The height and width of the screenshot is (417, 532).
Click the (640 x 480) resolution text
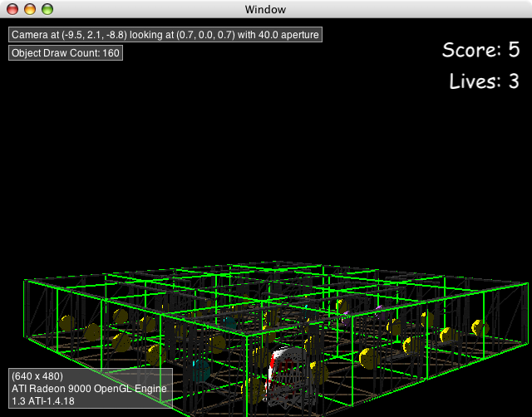tap(39, 376)
